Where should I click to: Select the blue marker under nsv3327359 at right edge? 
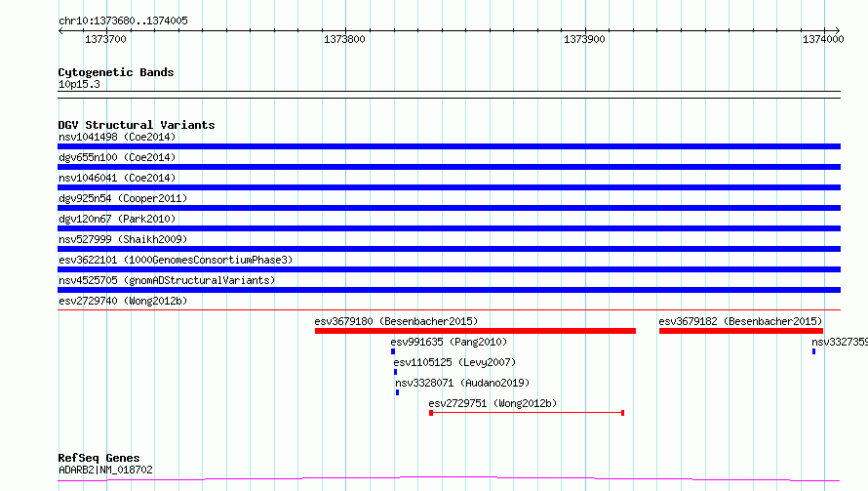coord(813,351)
